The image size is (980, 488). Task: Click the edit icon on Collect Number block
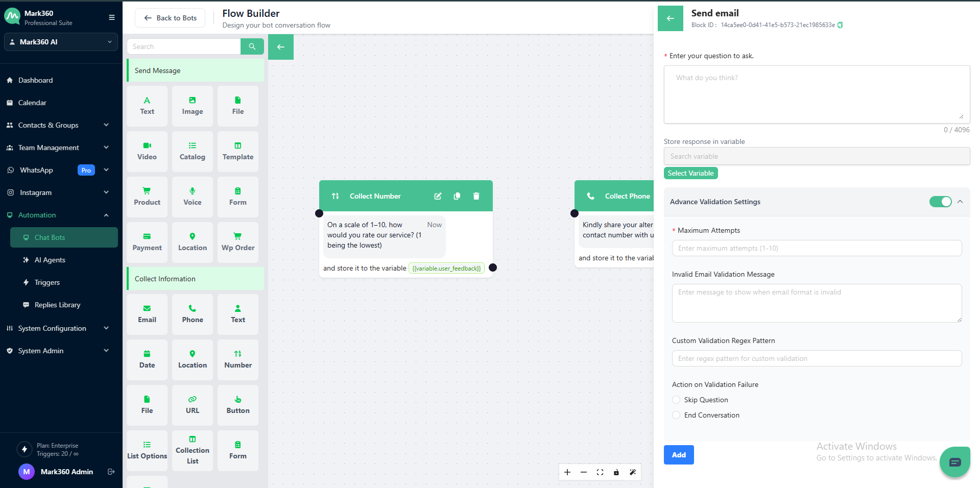point(438,196)
